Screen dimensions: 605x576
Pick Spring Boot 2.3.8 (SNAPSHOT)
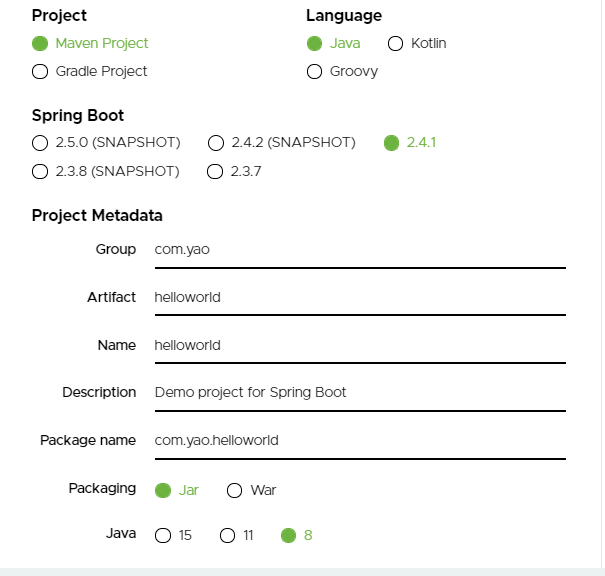[40, 171]
